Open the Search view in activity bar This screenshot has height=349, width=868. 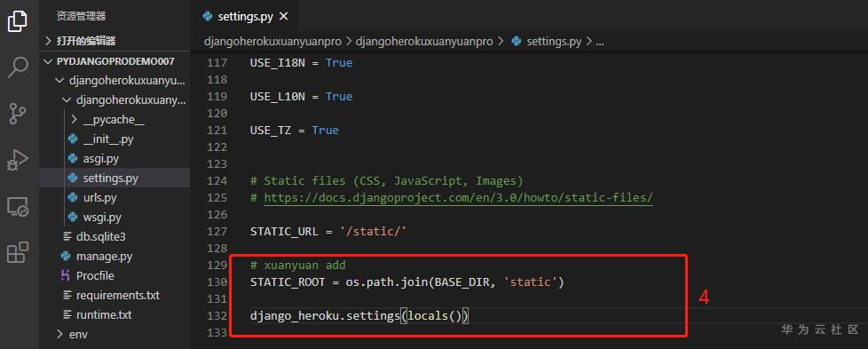point(17,67)
